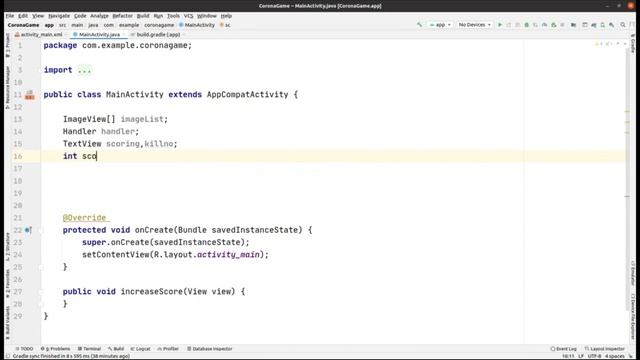Open Project Structure toolbar icon
This screenshot has height=360, width=640.
coord(573,25)
